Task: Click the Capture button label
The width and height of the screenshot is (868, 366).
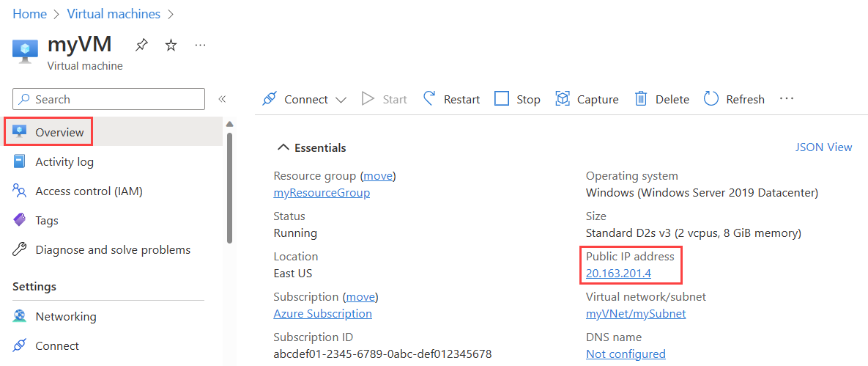Action: (598, 99)
